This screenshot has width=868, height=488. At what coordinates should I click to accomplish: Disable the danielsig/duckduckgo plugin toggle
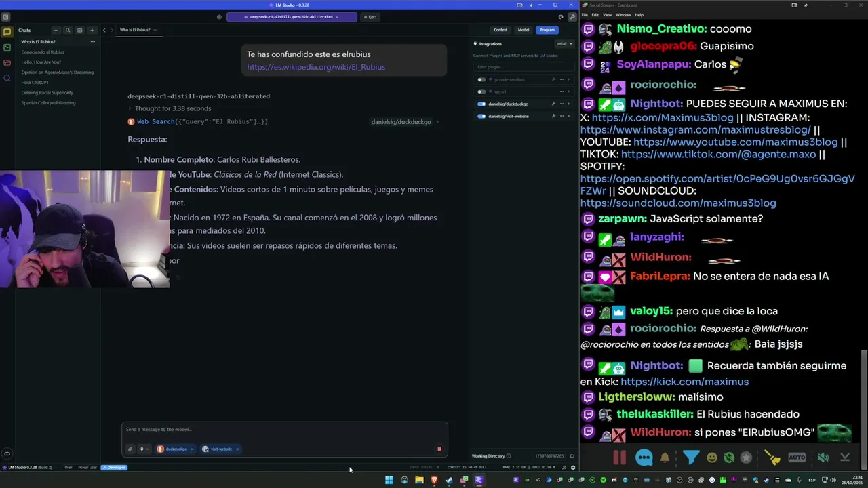481,104
